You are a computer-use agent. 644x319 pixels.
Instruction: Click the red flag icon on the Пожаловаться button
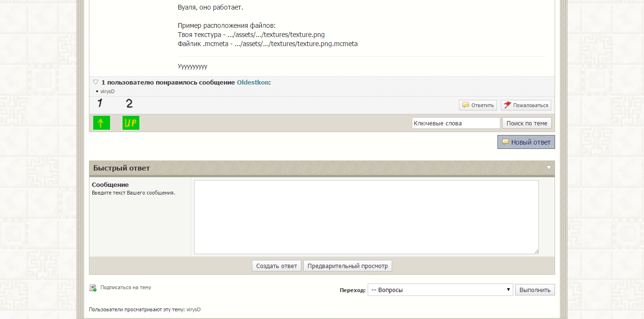(508, 105)
